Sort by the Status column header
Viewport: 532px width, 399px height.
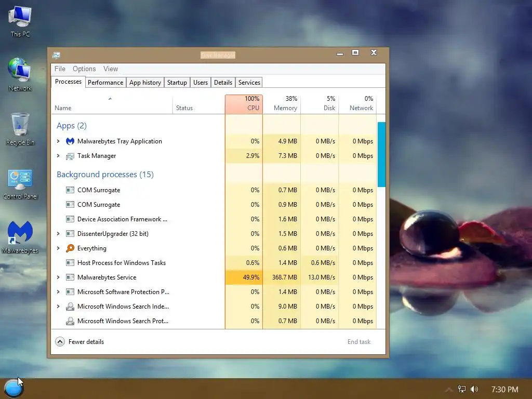199,104
